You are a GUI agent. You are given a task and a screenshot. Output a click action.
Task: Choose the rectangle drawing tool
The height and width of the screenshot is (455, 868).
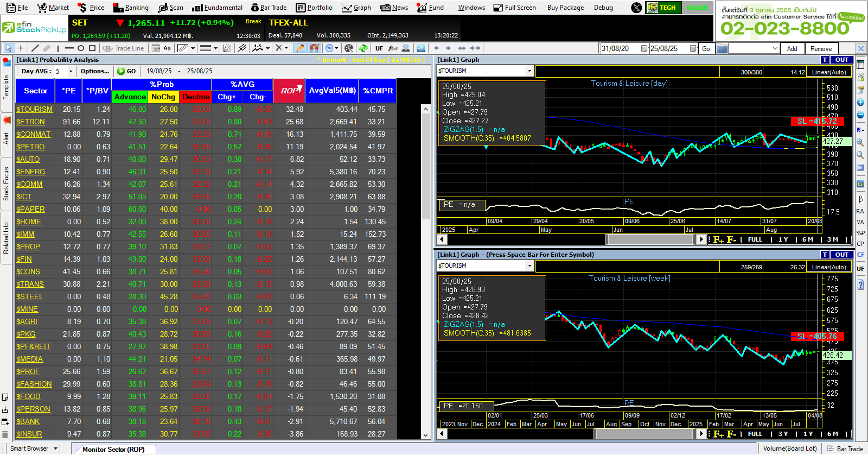[x=92, y=48]
